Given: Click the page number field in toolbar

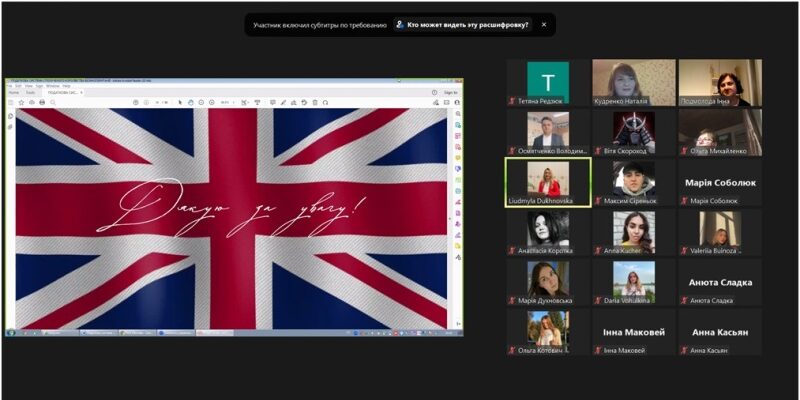Looking at the screenshot, I should (x=158, y=103).
